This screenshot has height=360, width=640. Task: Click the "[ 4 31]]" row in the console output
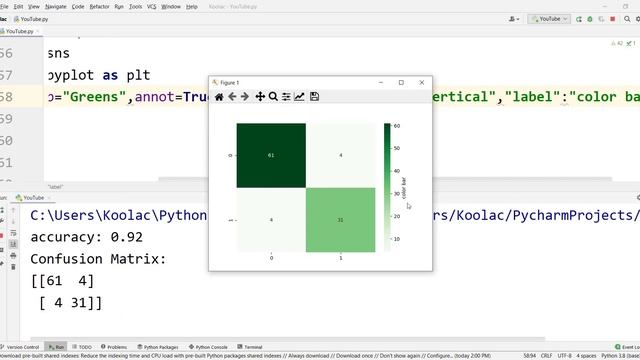[x=70, y=303]
